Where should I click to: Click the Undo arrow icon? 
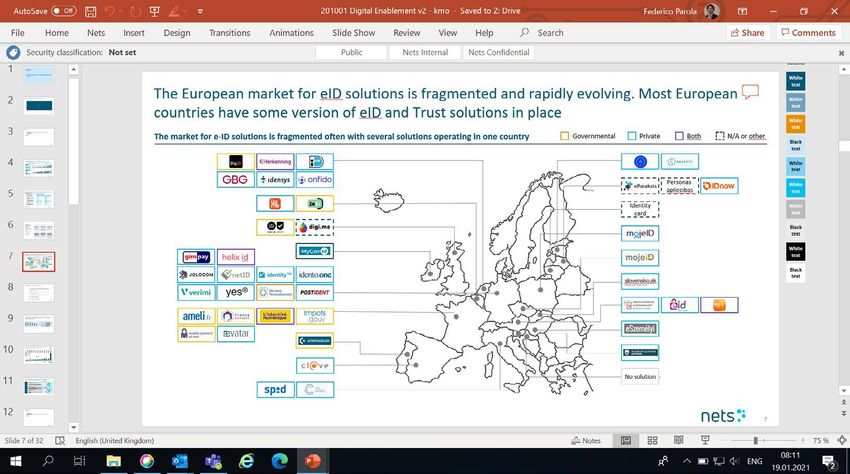coord(110,11)
